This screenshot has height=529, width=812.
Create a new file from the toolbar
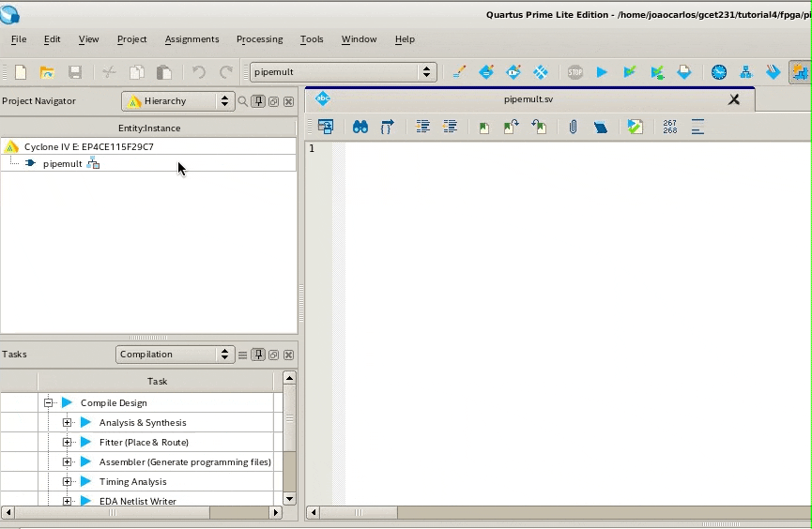[x=21, y=72]
